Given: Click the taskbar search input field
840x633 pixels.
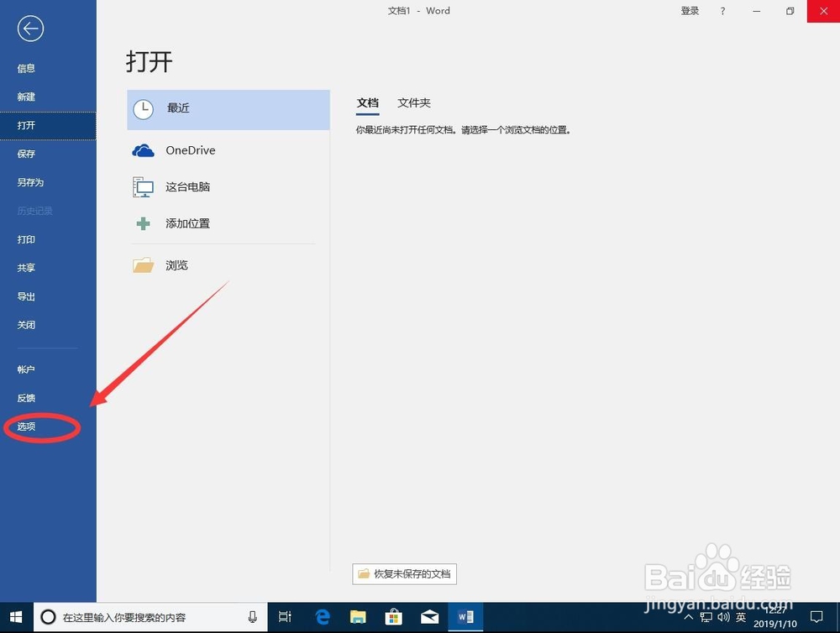Looking at the screenshot, I should coord(150,618).
